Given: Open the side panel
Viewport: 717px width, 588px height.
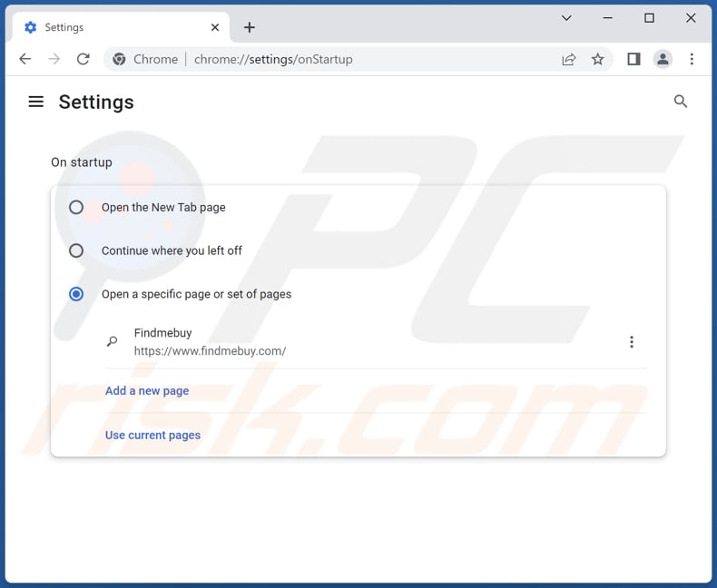Looking at the screenshot, I should [634, 59].
